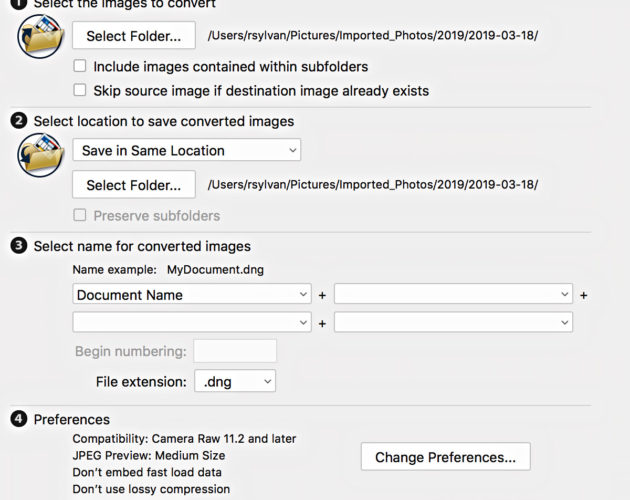This screenshot has height=500, width=630.
Task: Check Skip source image if destination exists
Action: 80,90
